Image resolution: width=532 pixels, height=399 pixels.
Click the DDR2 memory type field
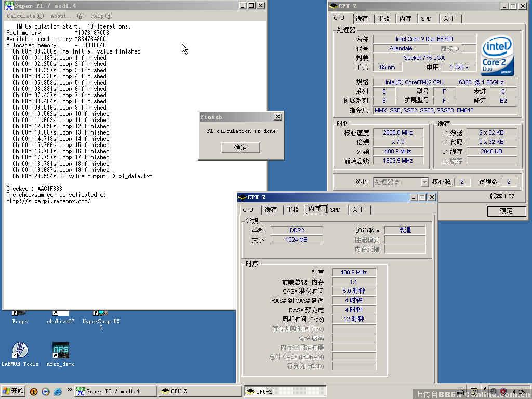pos(297,230)
